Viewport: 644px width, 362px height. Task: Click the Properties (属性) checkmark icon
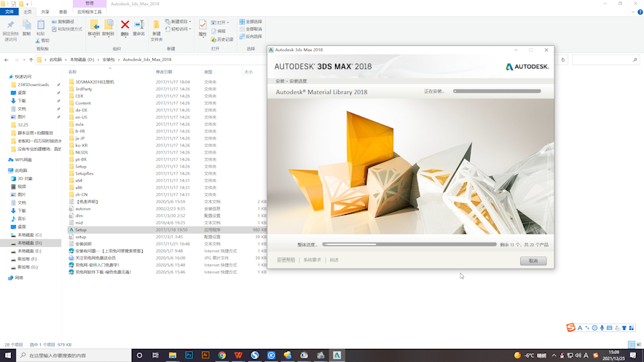[203, 25]
